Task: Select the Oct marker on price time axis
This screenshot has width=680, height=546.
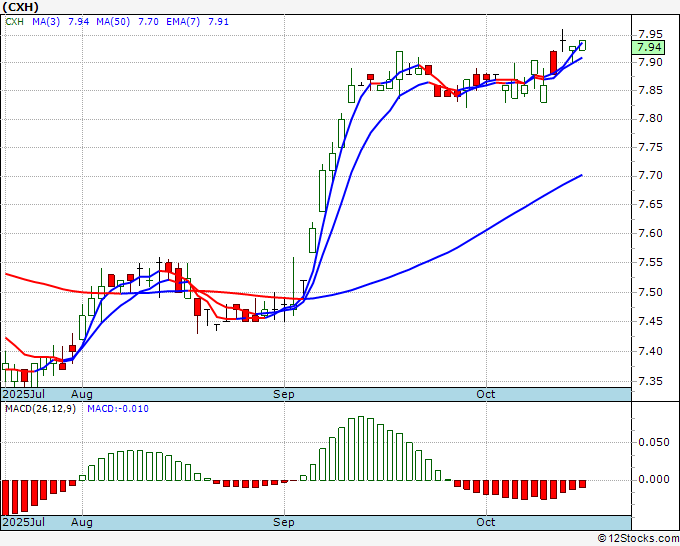Action: tap(486, 395)
